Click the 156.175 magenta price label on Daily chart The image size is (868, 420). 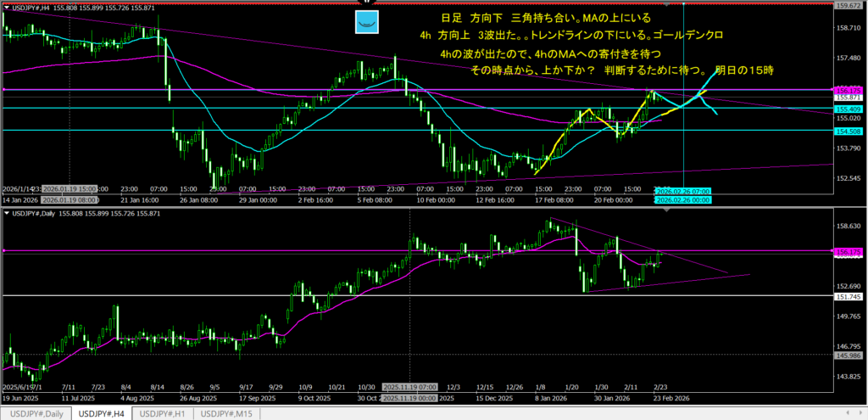click(x=849, y=252)
